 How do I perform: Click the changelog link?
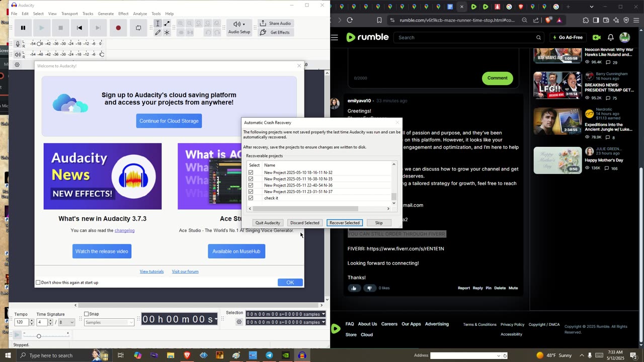tap(124, 230)
